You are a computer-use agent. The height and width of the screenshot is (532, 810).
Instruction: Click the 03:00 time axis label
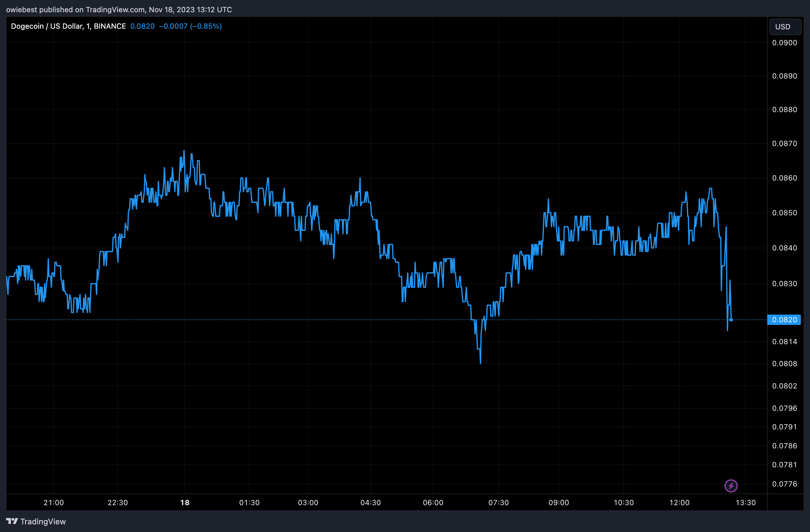pos(308,502)
